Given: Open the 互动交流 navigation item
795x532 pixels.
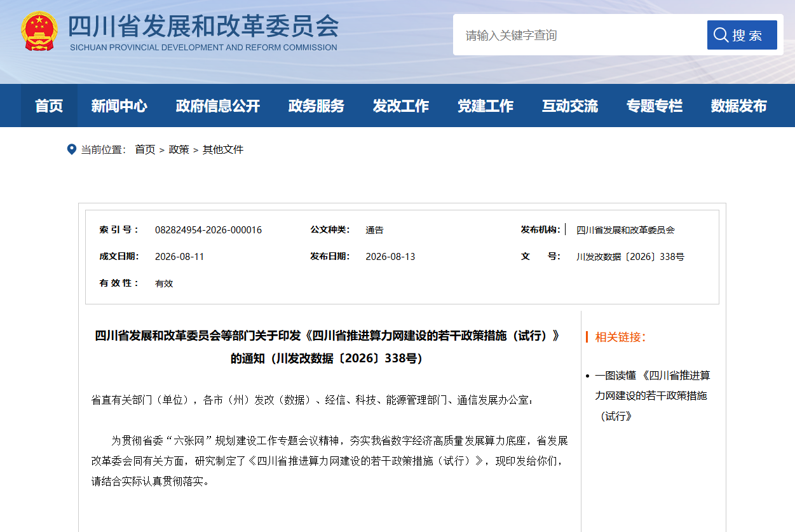Looking at the screenshot, I should click(570, 106).
